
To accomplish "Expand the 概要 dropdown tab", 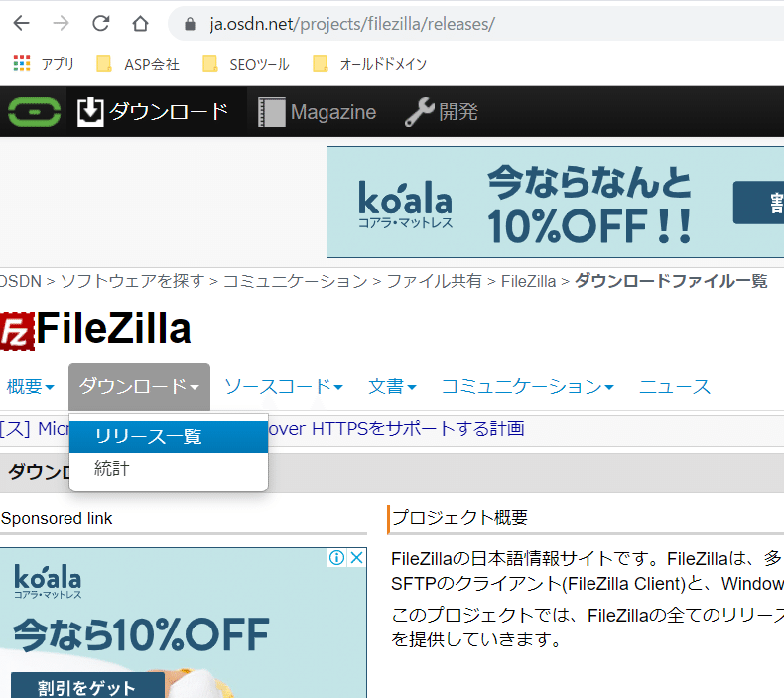I will pyautogui.click(x=30, y=387).
